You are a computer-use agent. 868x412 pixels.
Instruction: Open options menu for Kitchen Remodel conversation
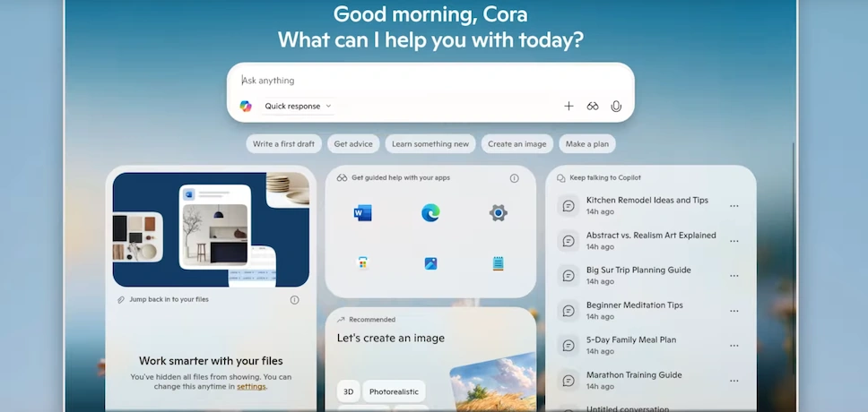[x=734, y=206]
